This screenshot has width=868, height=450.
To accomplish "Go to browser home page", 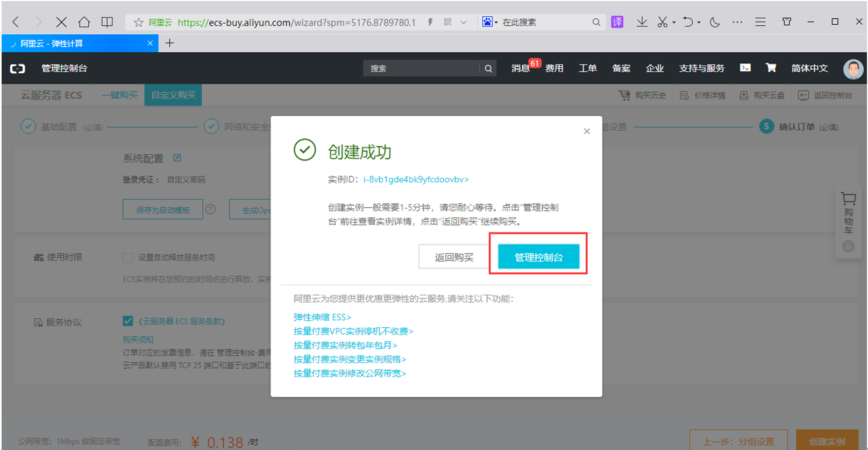I will (84, 22).
